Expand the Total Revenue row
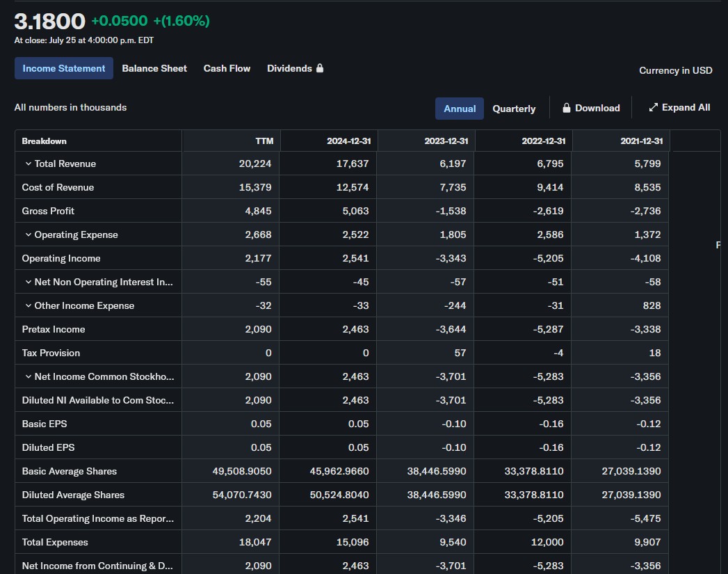Screen dimensions: 728x574 (29, 164)
